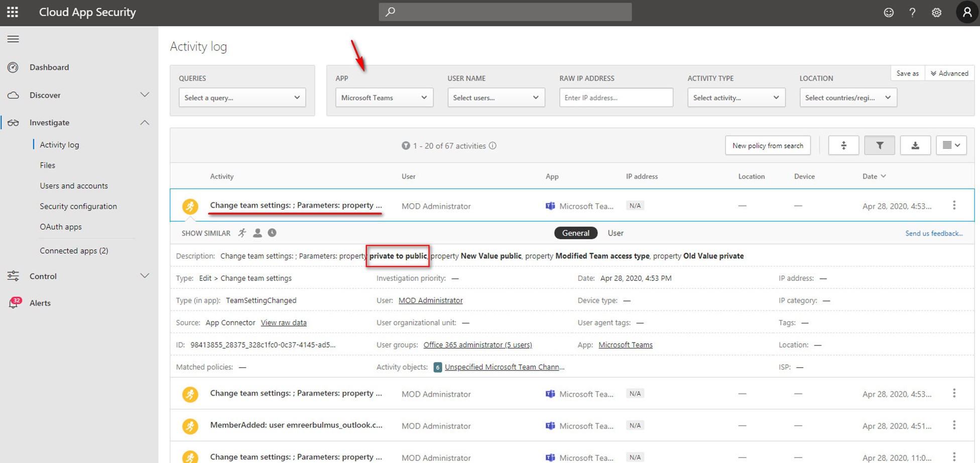Open the Select activity dropdown
The image size is (980, 463).
click(x=736, y=97)
